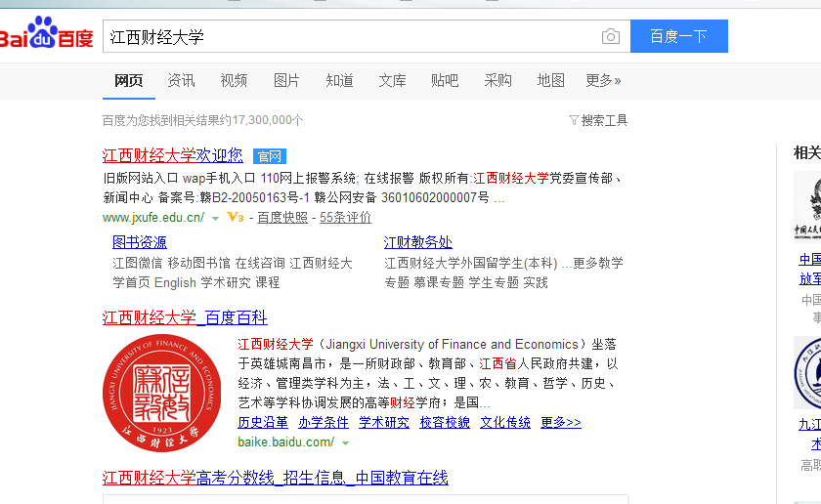Switch to the 网页 tab

tap(129, 81)
